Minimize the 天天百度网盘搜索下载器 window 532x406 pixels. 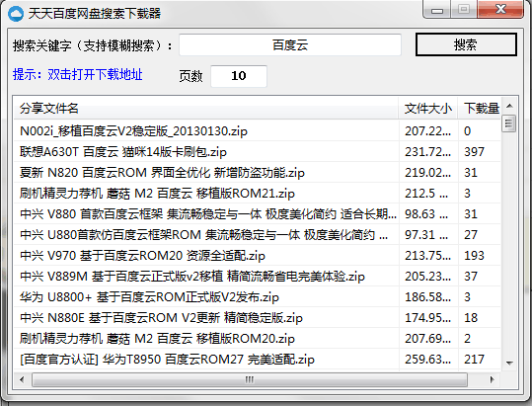point(437,10)
